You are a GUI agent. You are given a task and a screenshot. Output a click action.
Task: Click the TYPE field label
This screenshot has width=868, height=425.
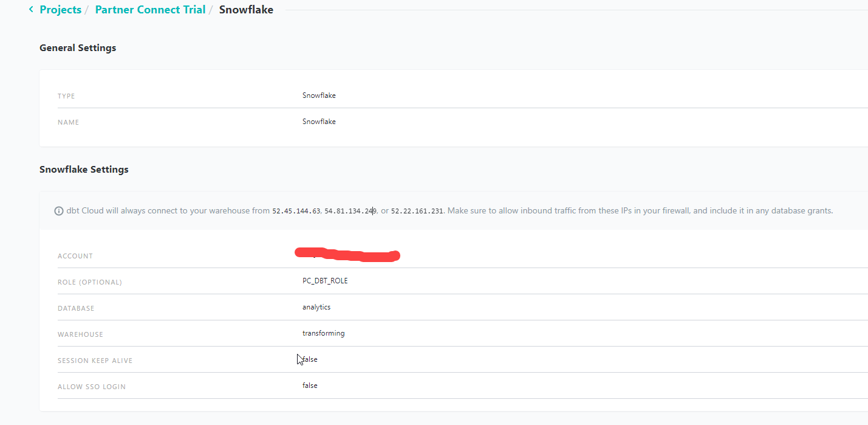(66, 96)
